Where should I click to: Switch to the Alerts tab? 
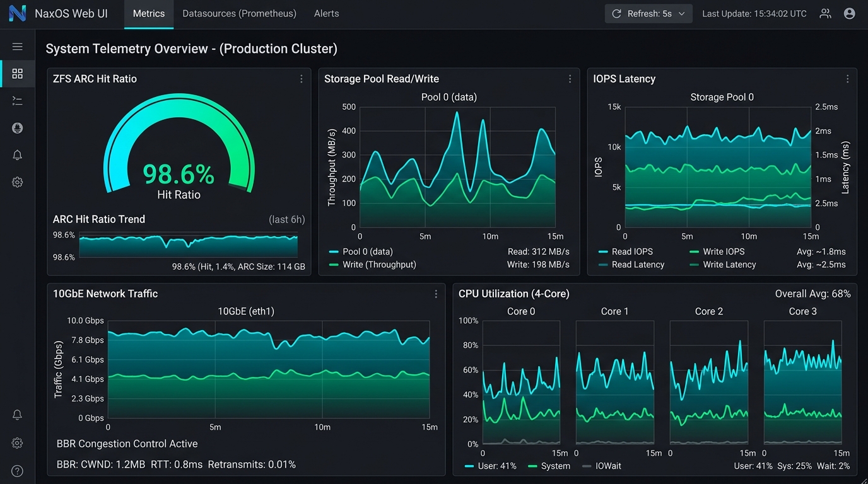326,13
